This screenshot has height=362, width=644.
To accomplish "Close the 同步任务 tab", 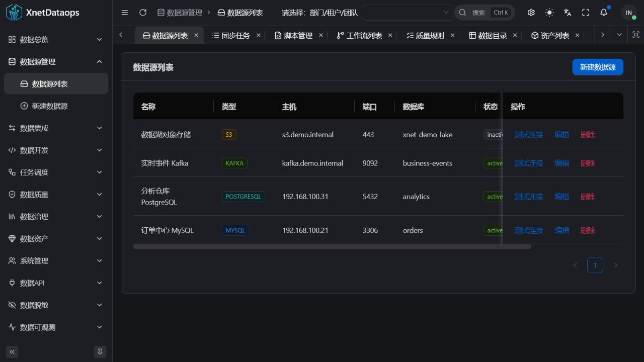I will pos(259,35).
